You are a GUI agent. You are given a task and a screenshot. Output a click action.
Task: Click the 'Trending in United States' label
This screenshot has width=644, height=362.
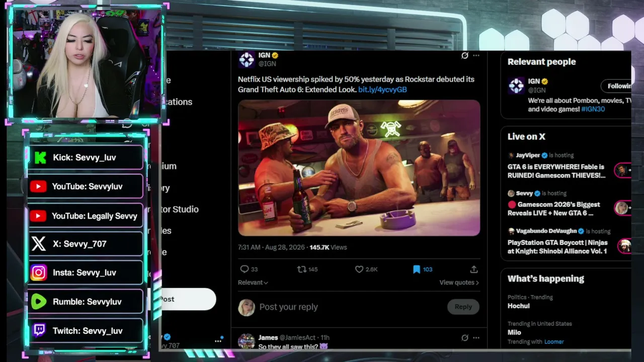pos(540,324)
